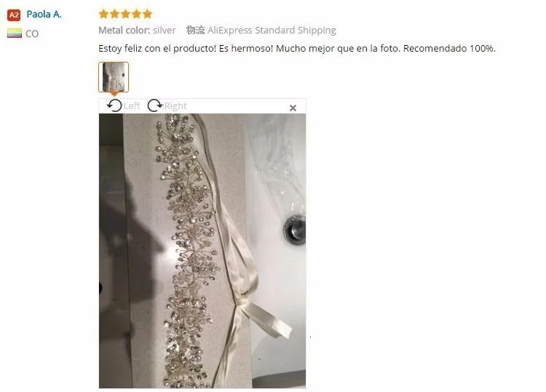This screenshot has width=546, height=392.
Task: Click the Right rotation label
Action: tap(175, 105)
